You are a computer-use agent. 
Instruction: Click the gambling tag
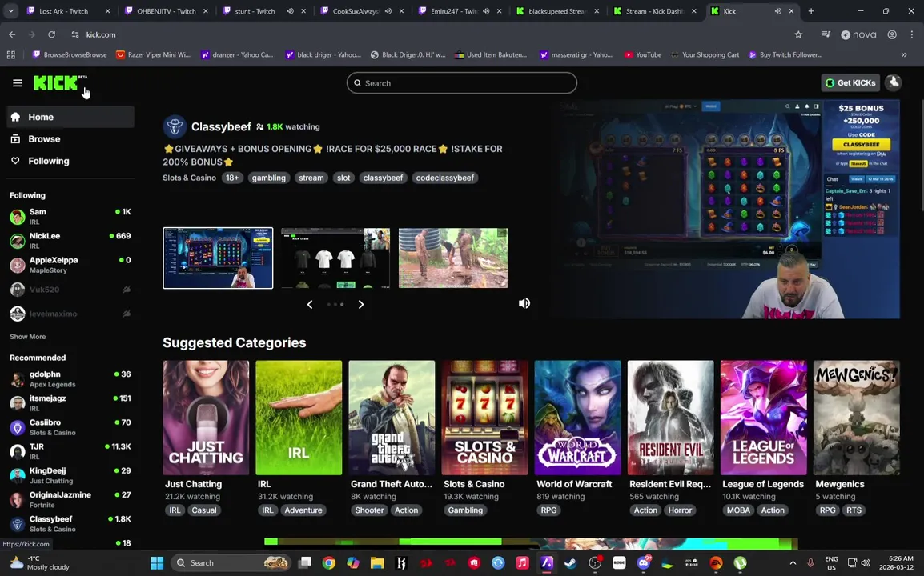point(269,178)
